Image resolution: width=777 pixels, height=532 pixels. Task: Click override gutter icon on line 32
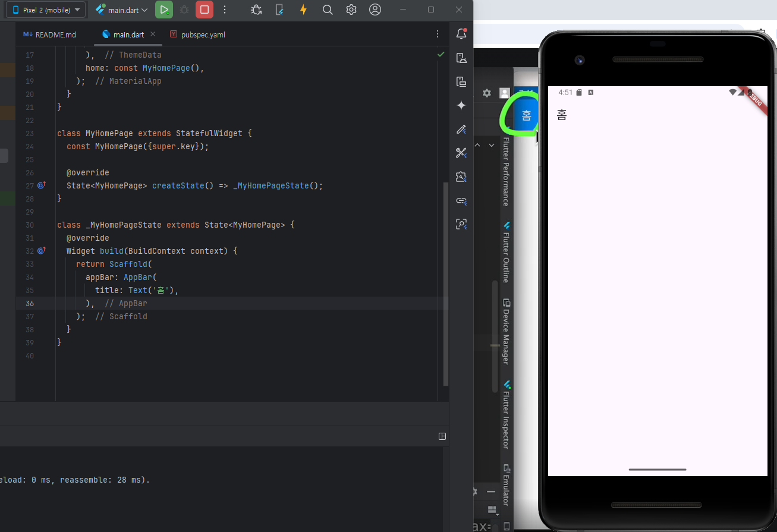pos(42,251)
